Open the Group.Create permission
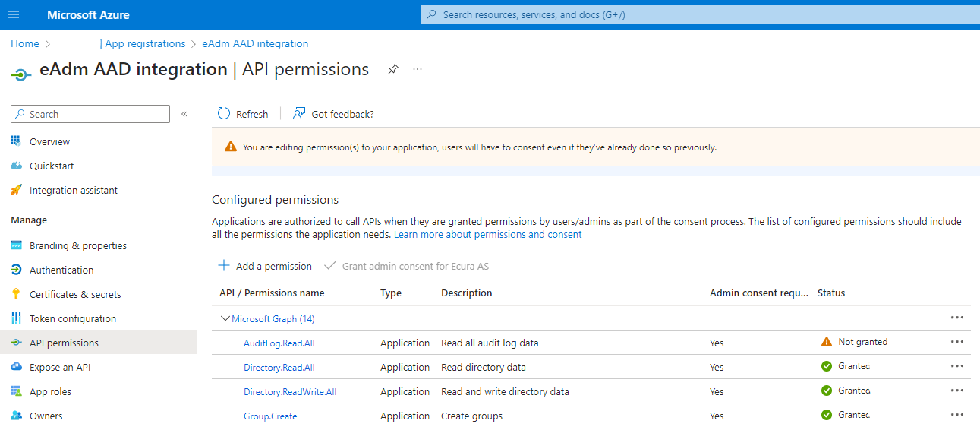 click(x=270, y=416)
